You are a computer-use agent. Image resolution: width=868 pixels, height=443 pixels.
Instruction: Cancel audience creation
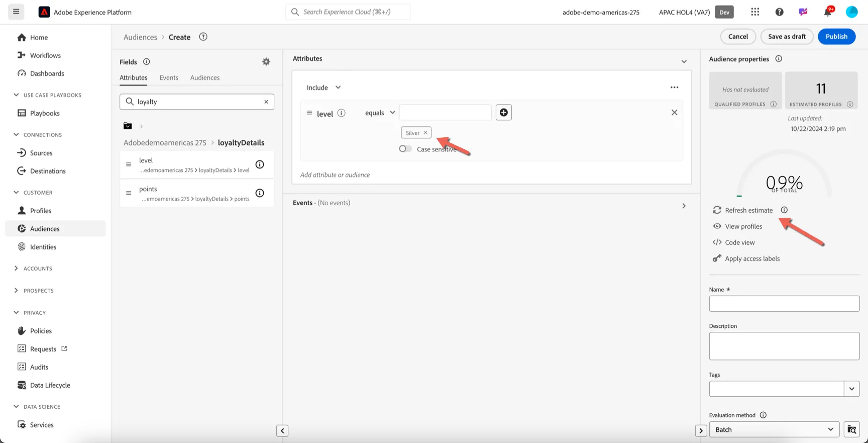[738, 36]
